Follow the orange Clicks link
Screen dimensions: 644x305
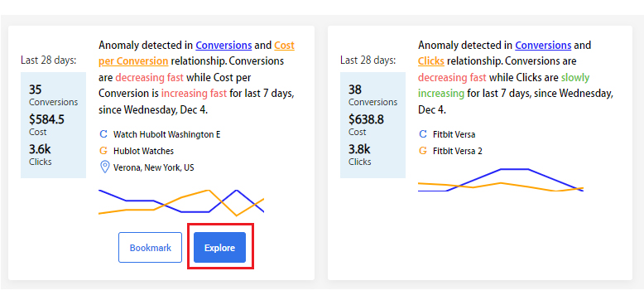tap(430, 61)
